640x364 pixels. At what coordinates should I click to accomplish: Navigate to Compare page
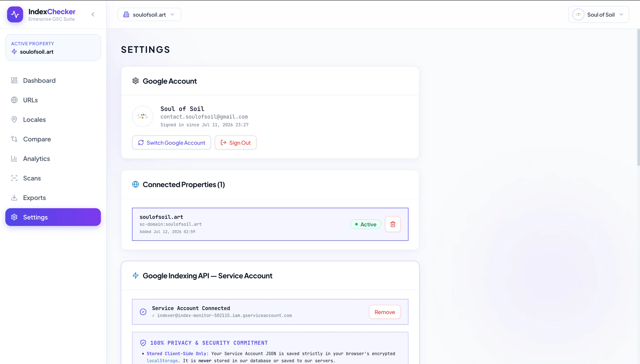click(53, 139)
